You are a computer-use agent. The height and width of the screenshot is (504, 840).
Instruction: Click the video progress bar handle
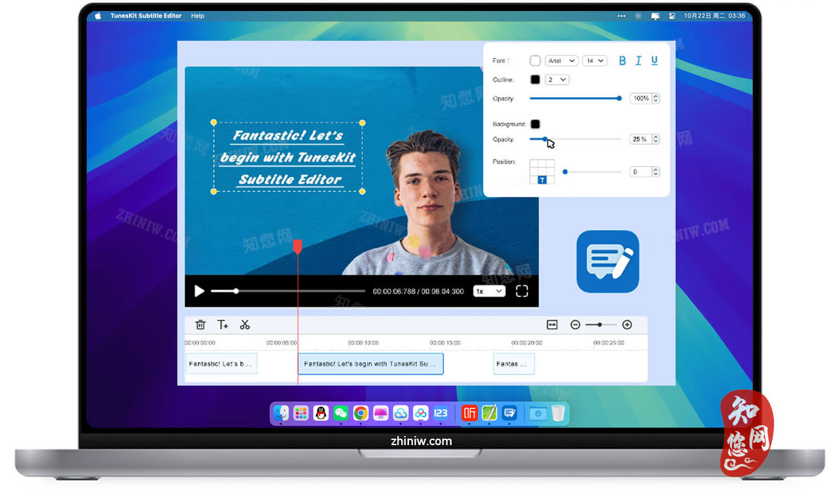coord(236,291)
